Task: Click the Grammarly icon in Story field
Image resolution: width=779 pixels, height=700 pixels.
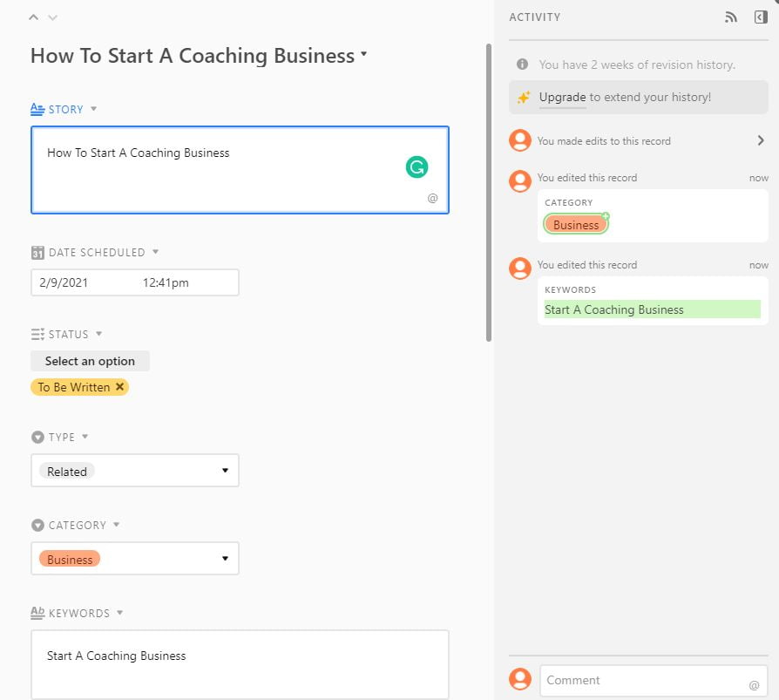Action: 417,167
